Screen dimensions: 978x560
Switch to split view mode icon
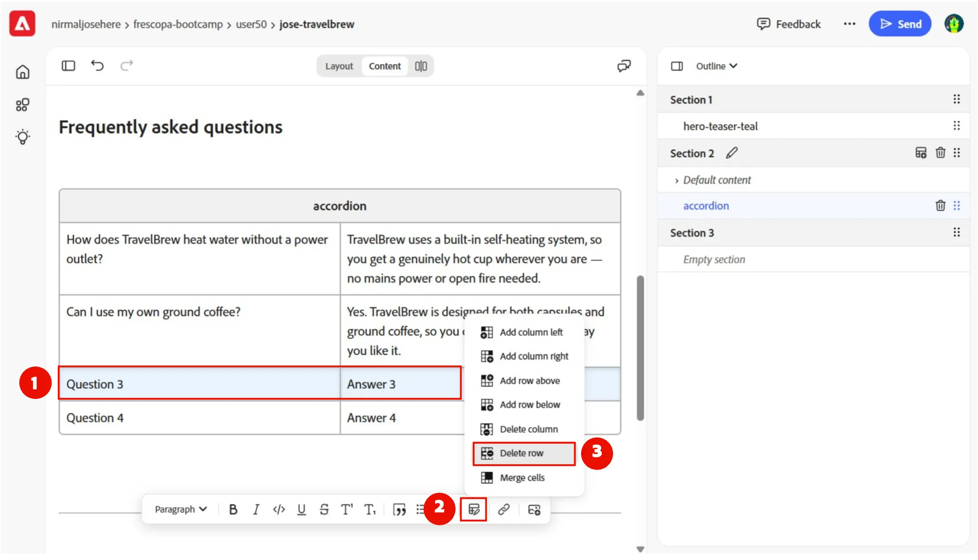point(421,66)
